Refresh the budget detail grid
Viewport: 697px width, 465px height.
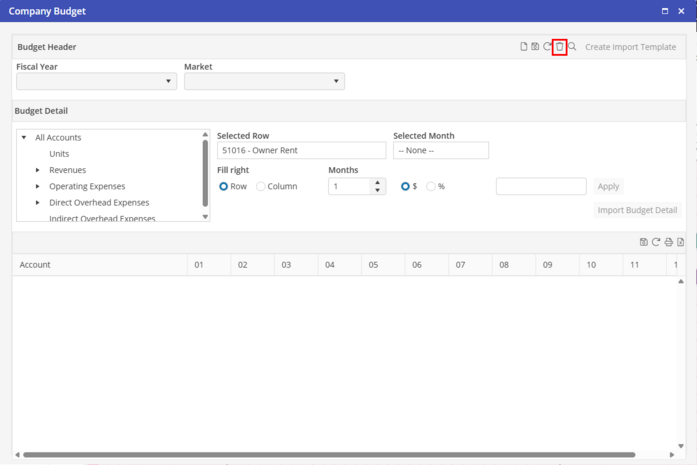[656, 242]
